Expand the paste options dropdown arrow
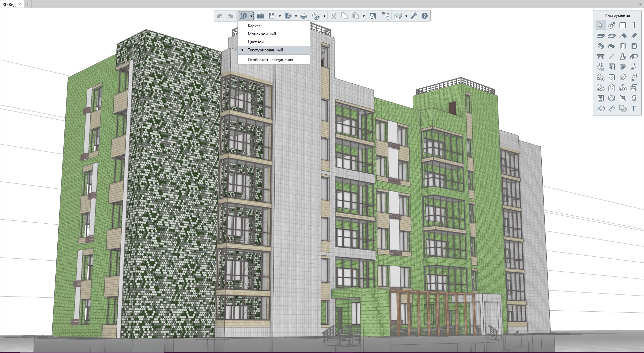This screenshot has width=644, height=353. tap(364, 16)
